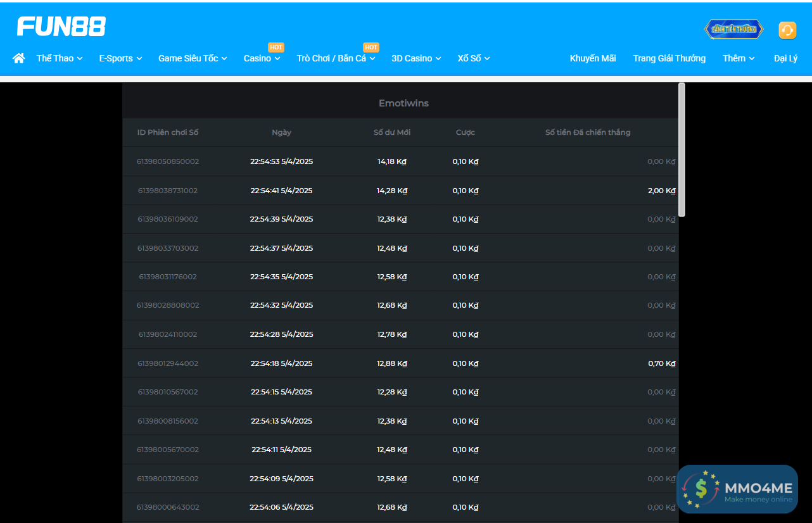This screenshot has height=523, width=812.
Task: Expand the E-Sports menu
Action: [120, 58]
